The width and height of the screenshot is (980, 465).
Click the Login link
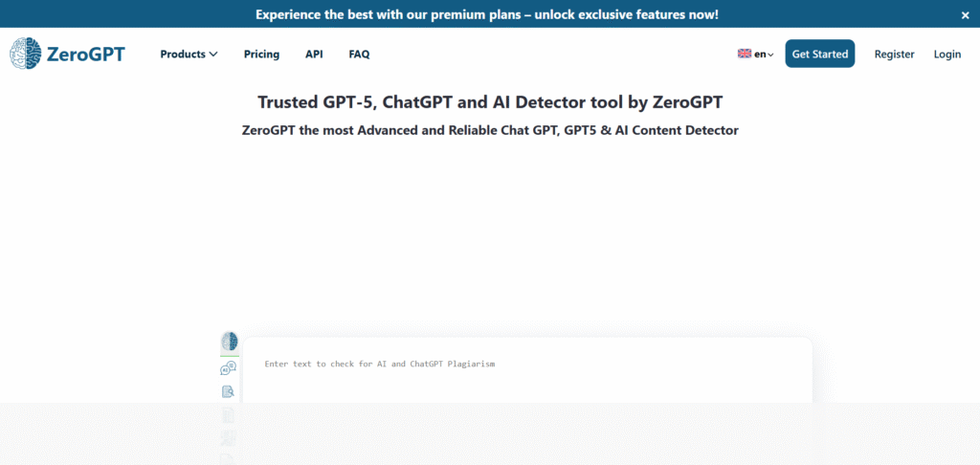947,55
